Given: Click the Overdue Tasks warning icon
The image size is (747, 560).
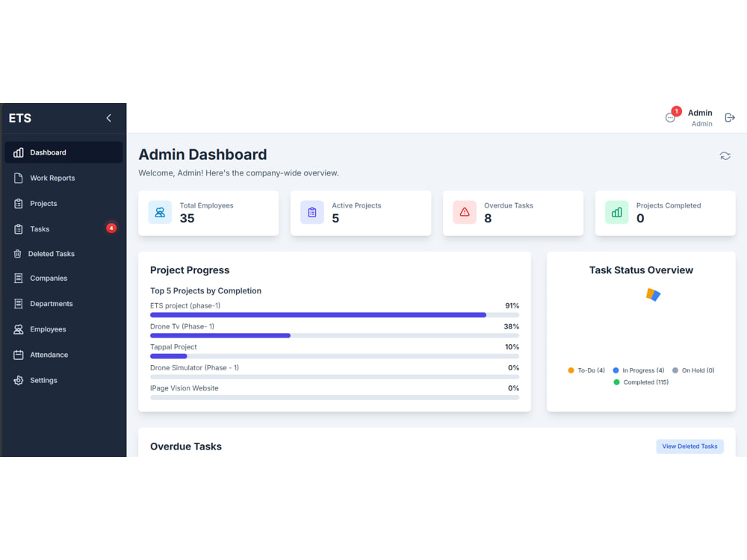Looking at the screenshot, I should pos(465,212).
